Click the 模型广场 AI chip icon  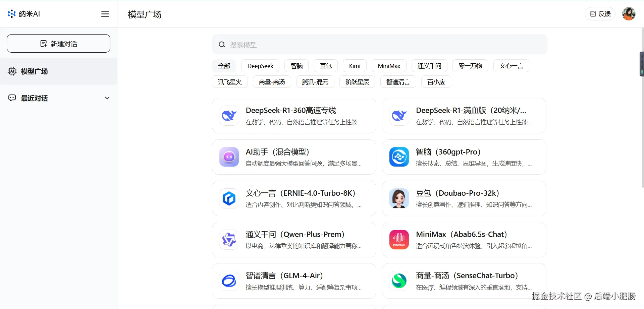(x=12, y=71)
